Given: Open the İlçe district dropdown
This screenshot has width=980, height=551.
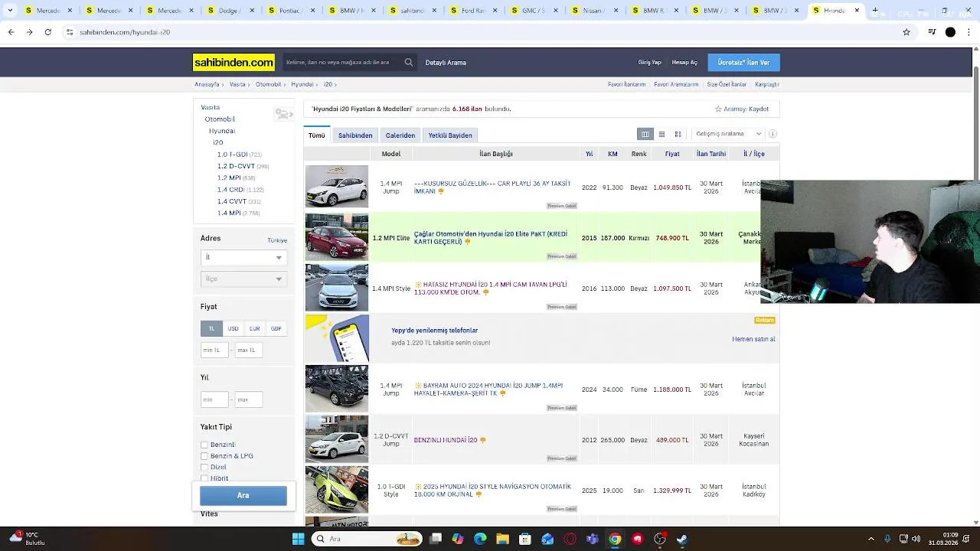Looking at the screenshot, I should (243, 279).
